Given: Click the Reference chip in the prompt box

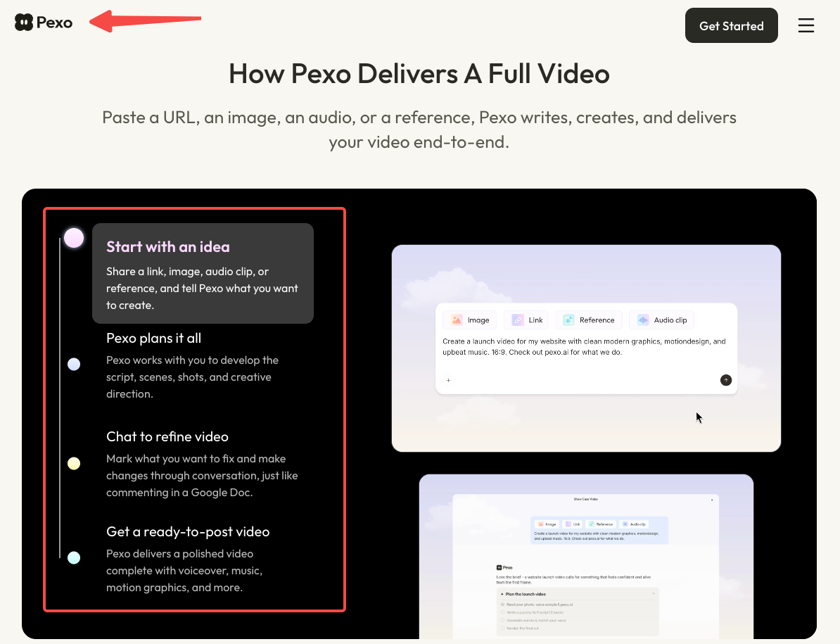Looking at the screenshot, I should [x=588, y=320].
